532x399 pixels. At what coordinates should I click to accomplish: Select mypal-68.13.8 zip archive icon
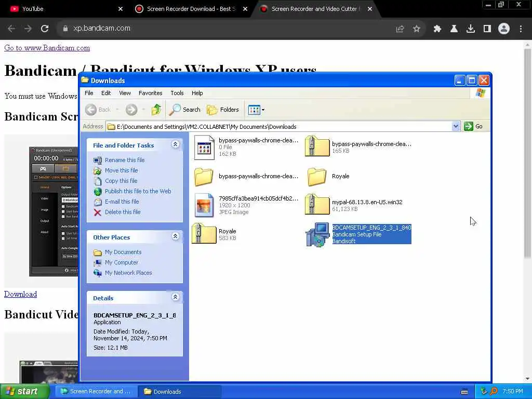point(317,205)
